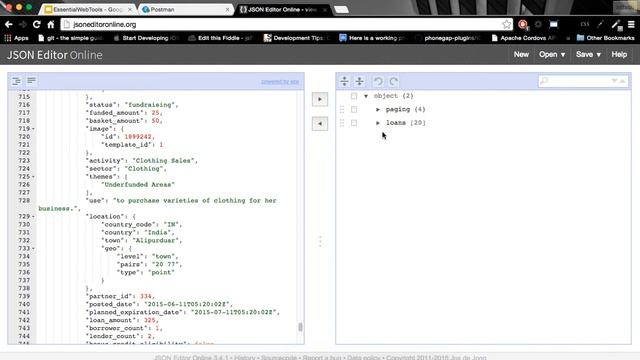This screenshot has height=360, width=640.
Task: Open the Save dropdown menu
Action: tap(588, 54)
